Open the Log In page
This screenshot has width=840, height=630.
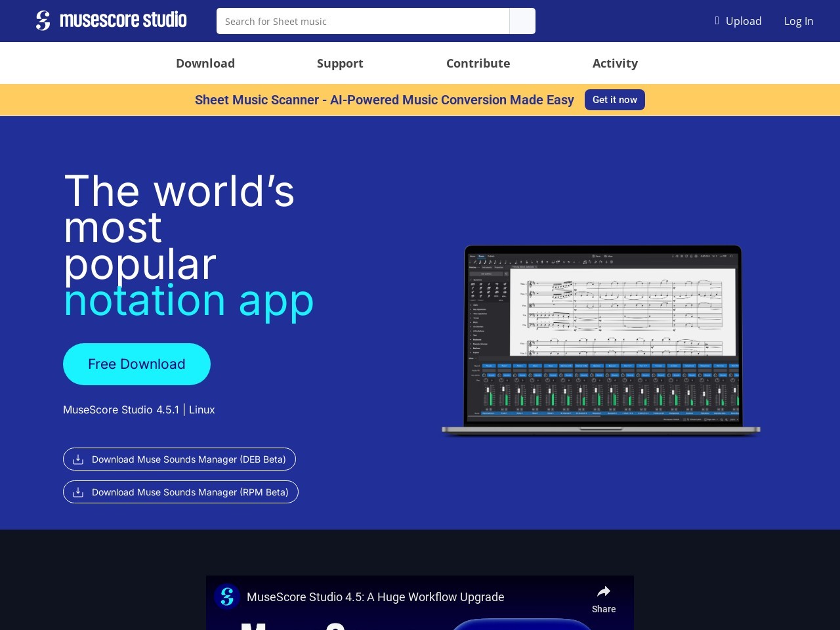799,21
